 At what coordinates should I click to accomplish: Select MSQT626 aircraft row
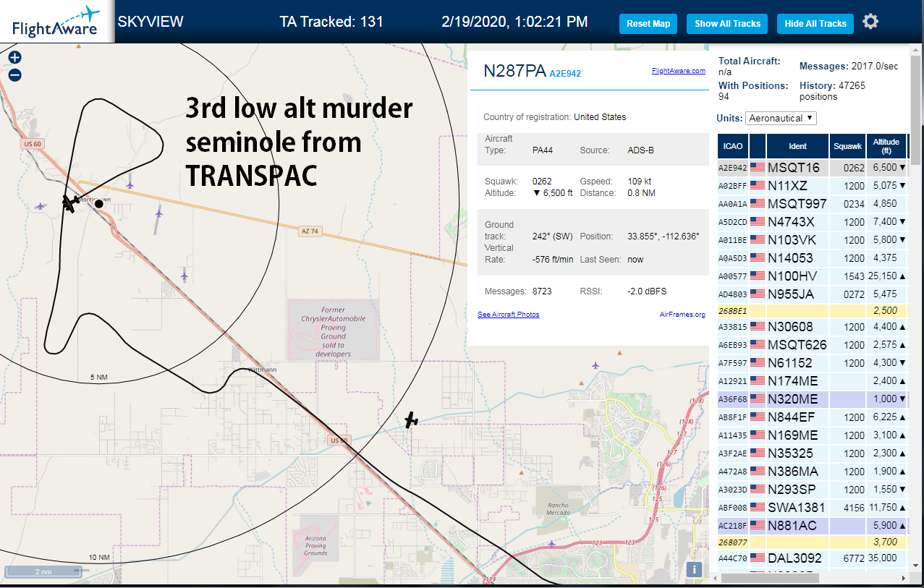point(812,345)
